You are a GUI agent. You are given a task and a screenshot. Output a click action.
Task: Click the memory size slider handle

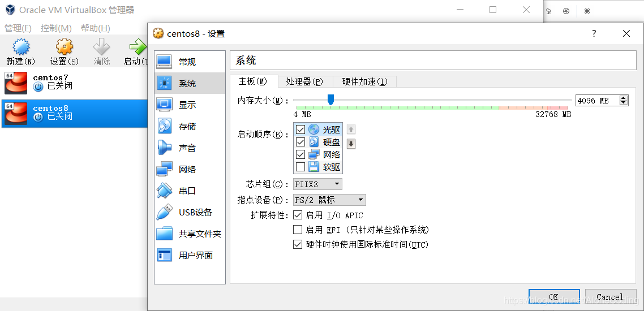click(x=330, y=100)
